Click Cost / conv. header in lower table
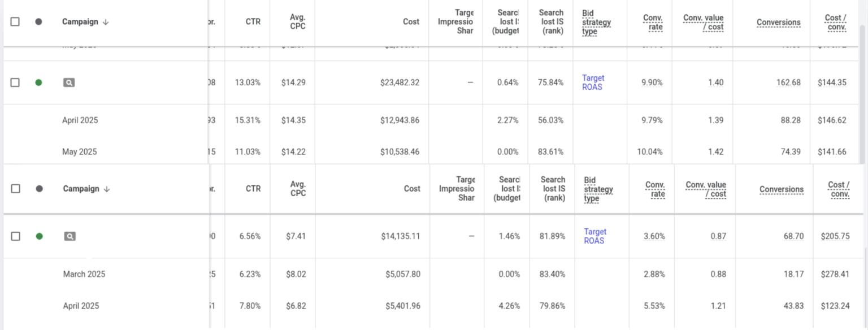This screenshot has height=330, width=868. [x=839, y=189]
